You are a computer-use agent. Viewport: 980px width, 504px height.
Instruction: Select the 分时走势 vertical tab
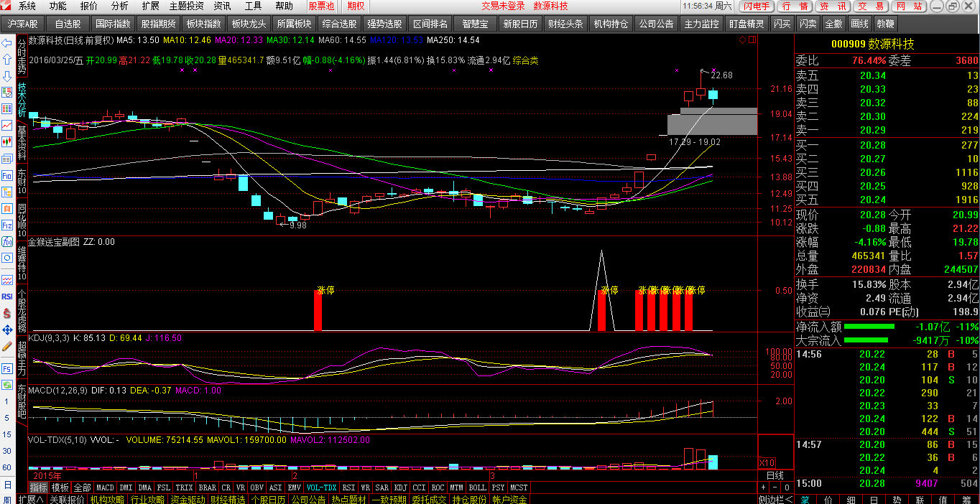coord(22,57)
